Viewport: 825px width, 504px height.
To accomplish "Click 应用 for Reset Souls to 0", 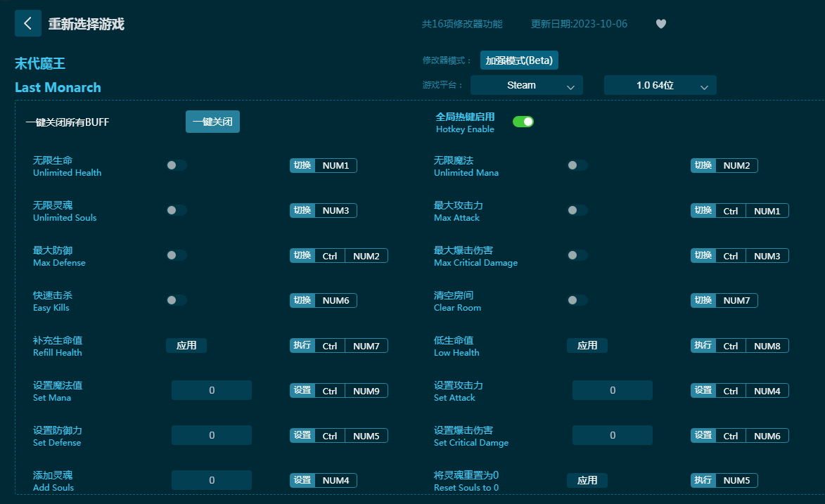I will click(x=587, y=480).
